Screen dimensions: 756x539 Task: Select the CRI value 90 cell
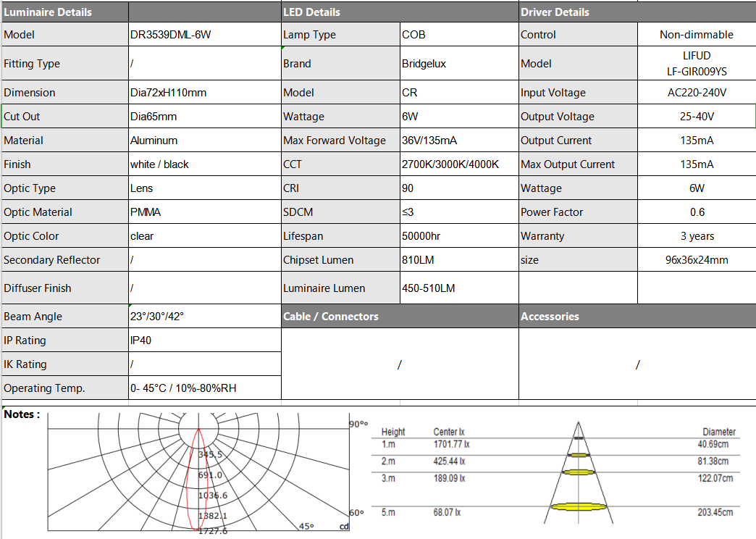coord(459,188)
